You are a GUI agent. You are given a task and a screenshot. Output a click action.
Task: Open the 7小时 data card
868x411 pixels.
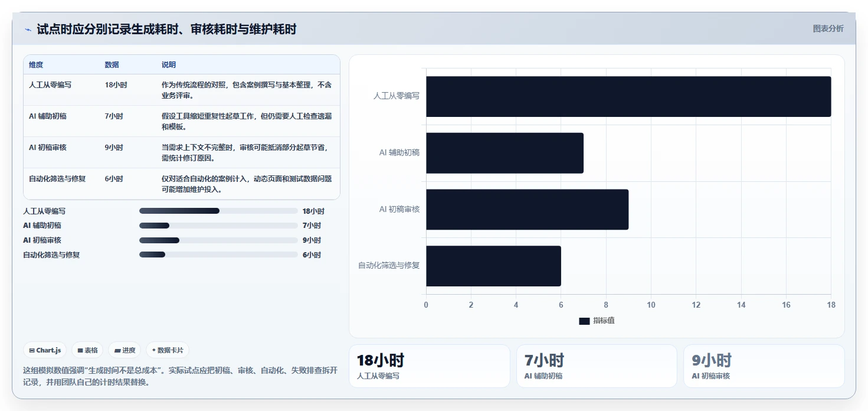click(597, 366)
